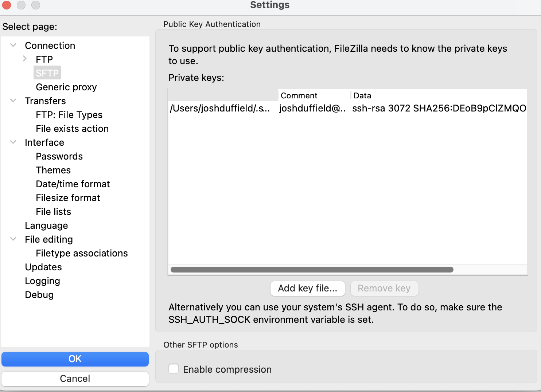Open the Themes settings page

(x=53, y=170)
